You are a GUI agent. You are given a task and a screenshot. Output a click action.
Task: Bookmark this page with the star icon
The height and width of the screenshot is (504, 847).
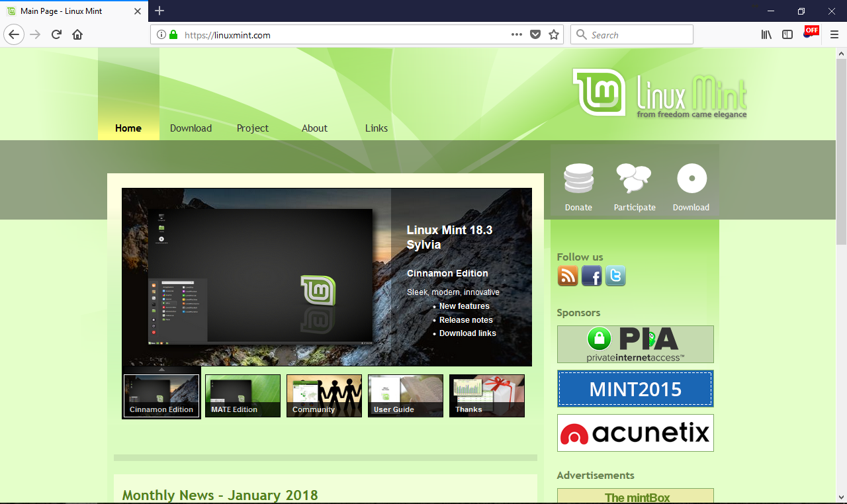tap(554, 35)
